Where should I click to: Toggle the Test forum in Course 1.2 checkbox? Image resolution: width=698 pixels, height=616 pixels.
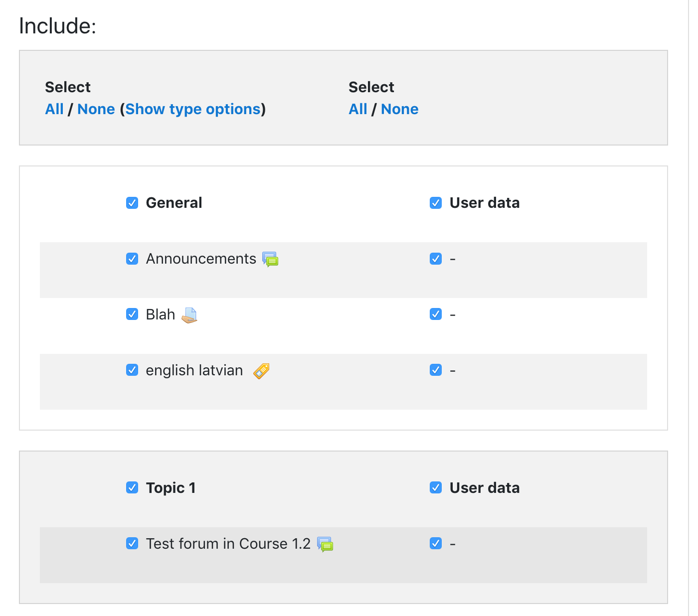(132, 543)
